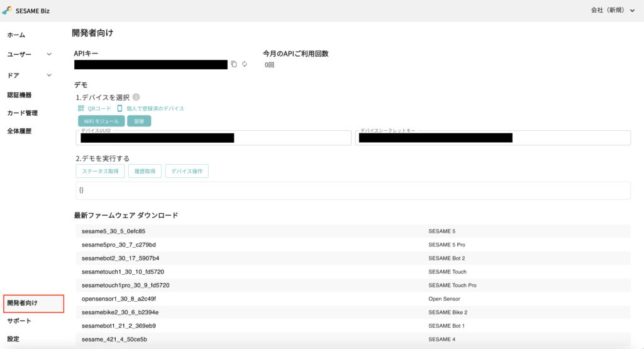Download firmware opensensor1_30_8_a2c49f

119,299
